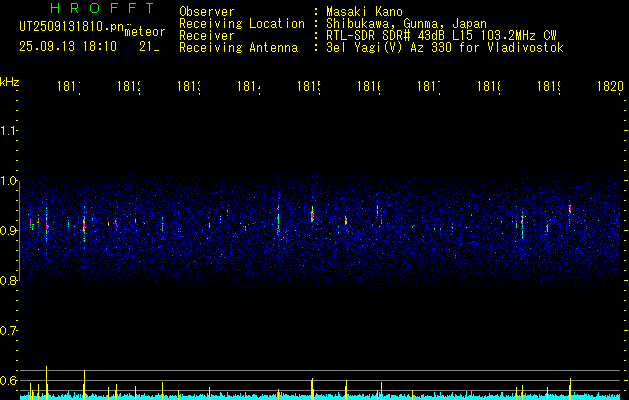
Task: Click the 'Receiving Antenna' field label
Action: pos(238,48)
